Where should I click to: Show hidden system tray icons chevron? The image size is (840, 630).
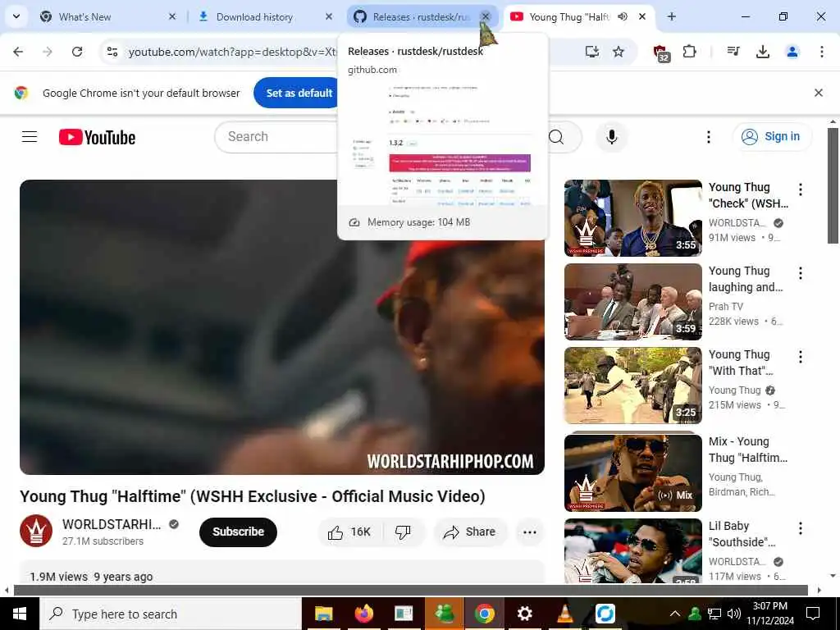tap(675, 614)
